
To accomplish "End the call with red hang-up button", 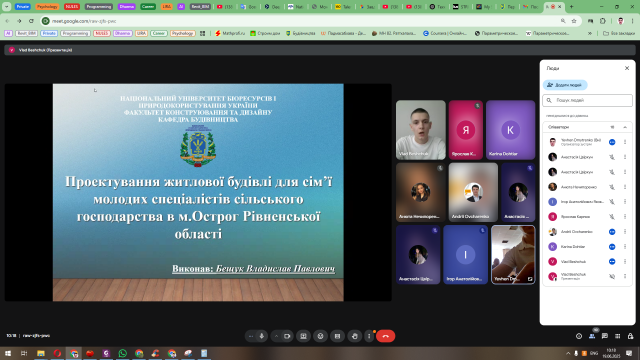I will 385,336.
